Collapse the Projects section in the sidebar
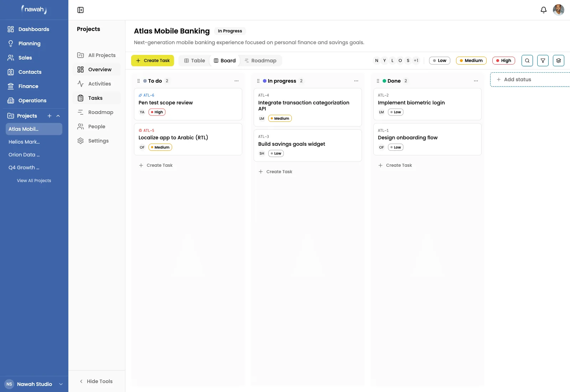 coord(58,115)
